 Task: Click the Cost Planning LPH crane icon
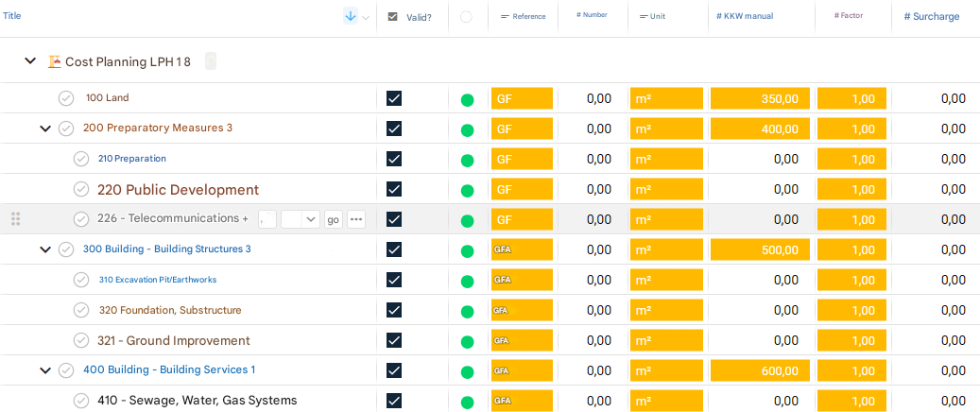55,61
